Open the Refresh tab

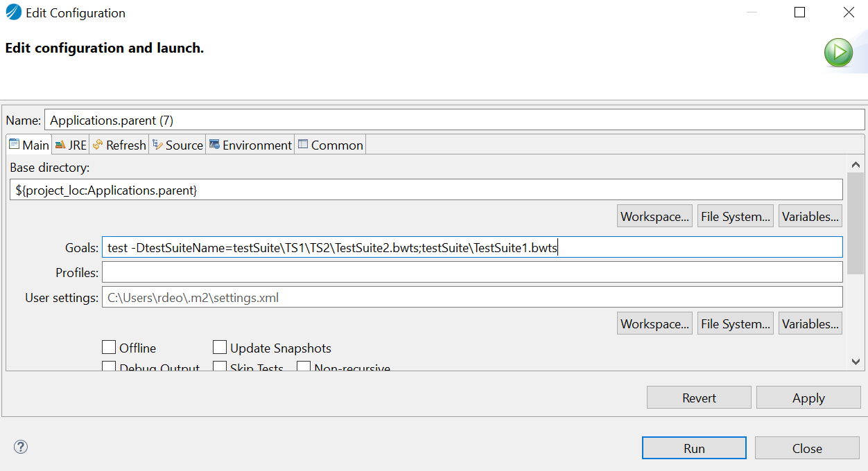[119, 145]
